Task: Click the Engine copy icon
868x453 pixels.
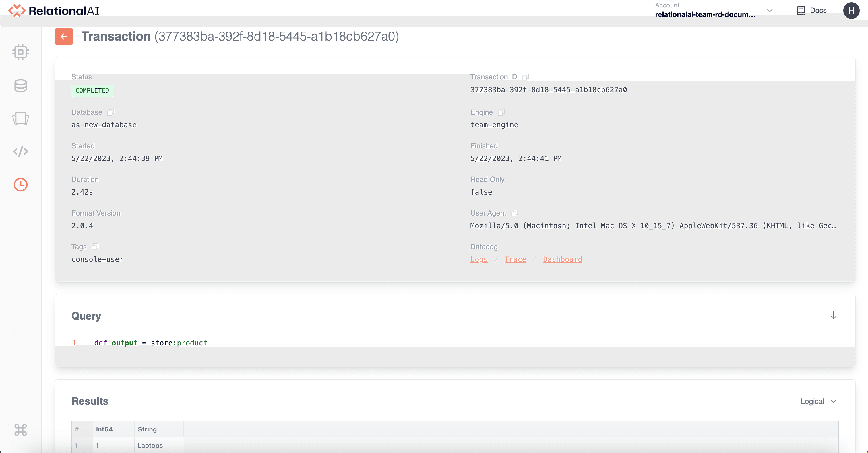Action: [500, 112]
